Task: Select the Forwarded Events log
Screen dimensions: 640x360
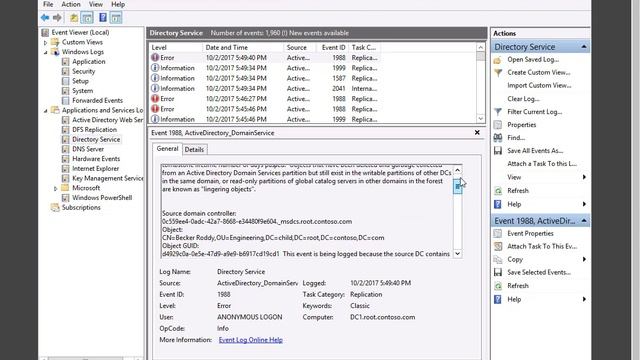Action: pyautogui.click(x=97, y=100)
